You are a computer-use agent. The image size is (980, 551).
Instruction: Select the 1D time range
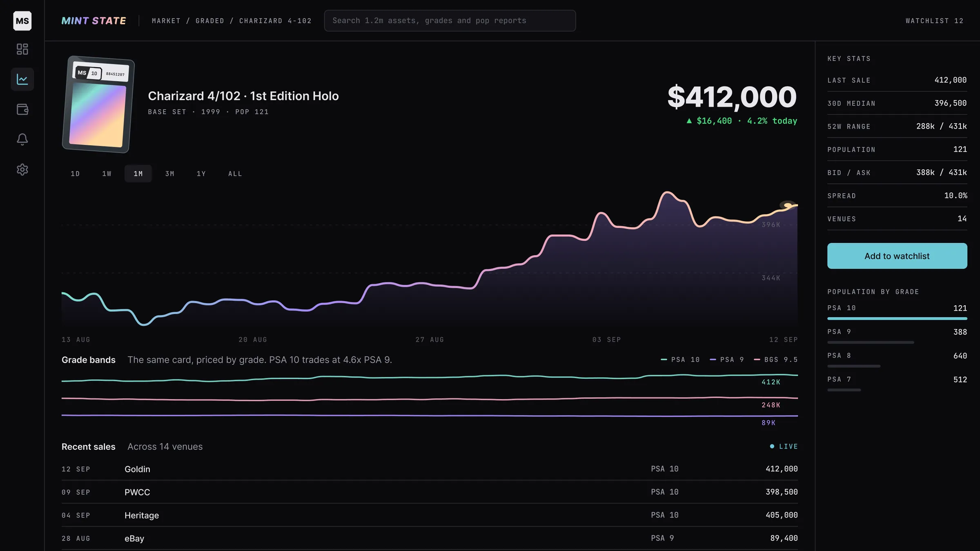(75, 174)
